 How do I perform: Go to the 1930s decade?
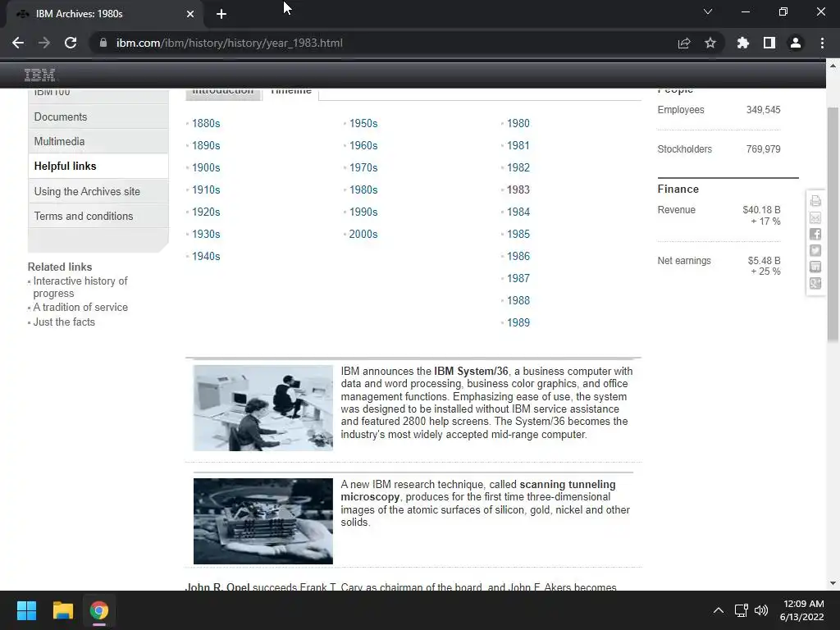point(206,234)
